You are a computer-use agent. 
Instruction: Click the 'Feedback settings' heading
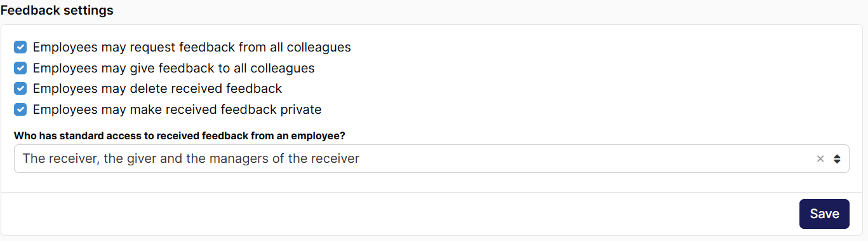point(57,11)
